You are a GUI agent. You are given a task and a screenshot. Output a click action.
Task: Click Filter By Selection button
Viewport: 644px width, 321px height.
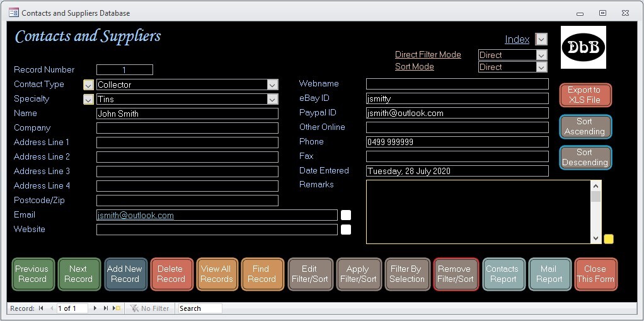[407, 274]
